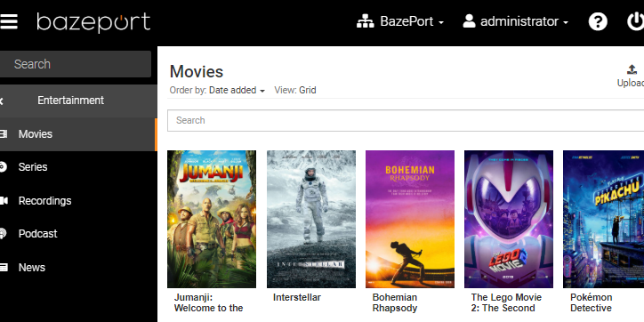
Task: Click the Movies film icon
Action: [4, 134]
